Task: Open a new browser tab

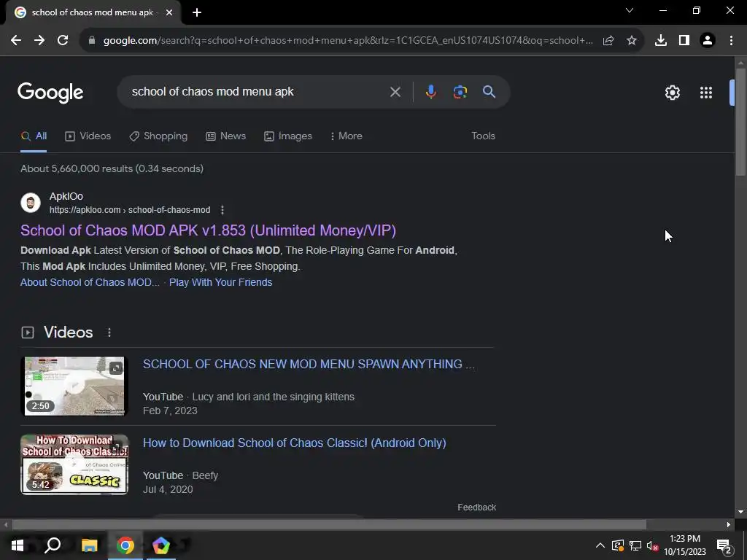Action: pyautogui.click(x=197, y=12)
